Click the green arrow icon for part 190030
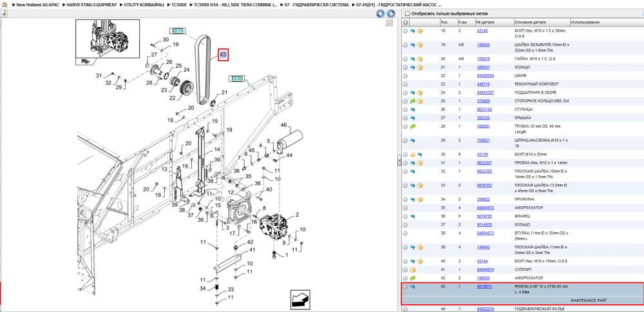The height and width of the screenshot is (312, 644). (x=413, y=278)
